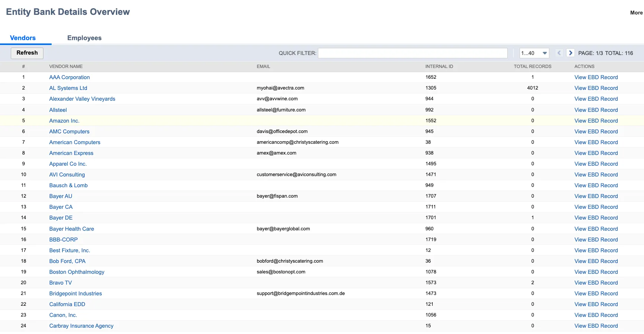View EBD Record for AVI Consulting
Viewport: 644px width, 334px height.
(x=596, y=175)
